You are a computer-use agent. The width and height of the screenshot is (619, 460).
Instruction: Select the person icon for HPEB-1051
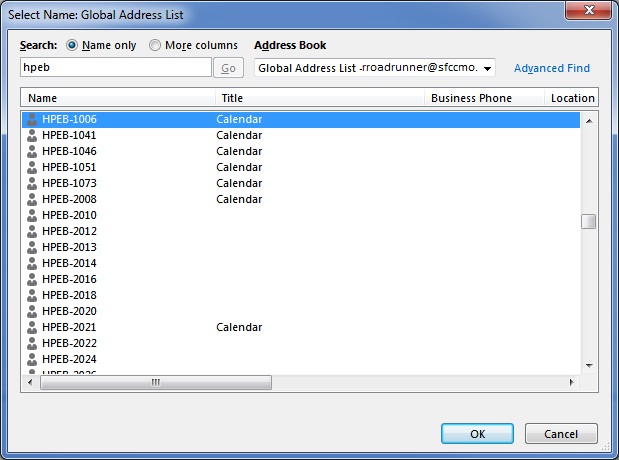(32, 167)
